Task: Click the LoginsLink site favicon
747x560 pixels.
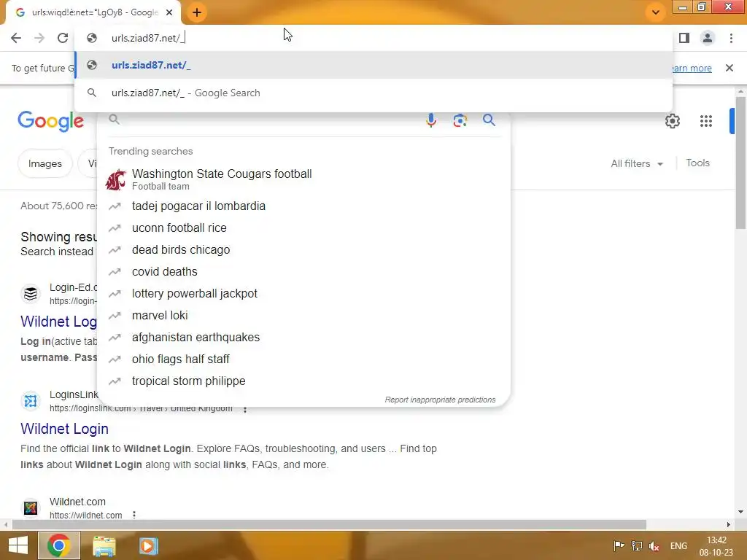Action: tap(31, 401)
